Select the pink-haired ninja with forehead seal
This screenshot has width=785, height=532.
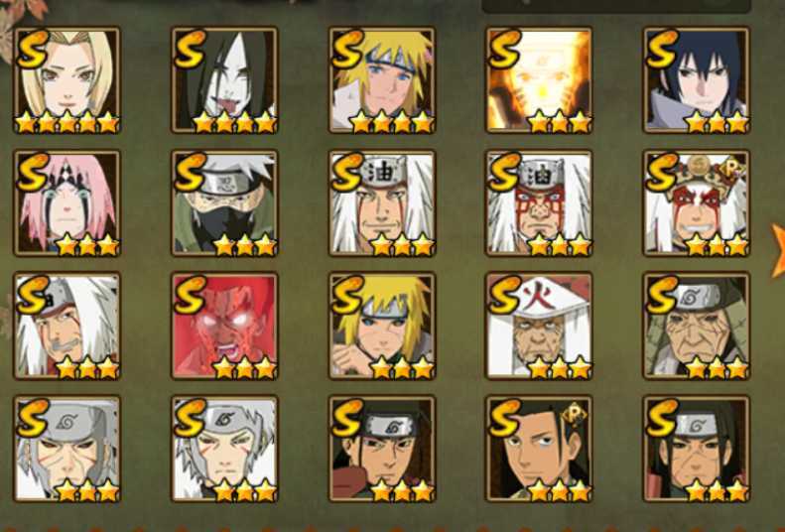(67, 202)
